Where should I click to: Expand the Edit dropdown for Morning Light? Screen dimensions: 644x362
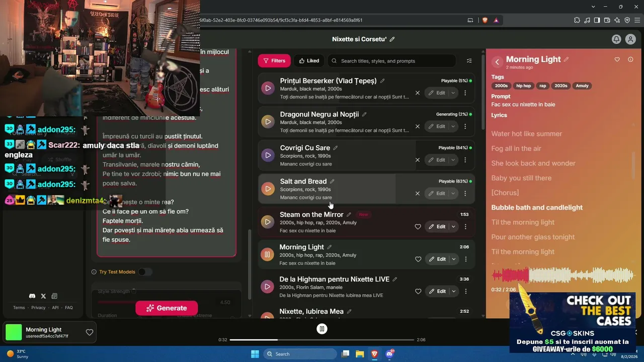pyautogui.click(x=454, y=259)
